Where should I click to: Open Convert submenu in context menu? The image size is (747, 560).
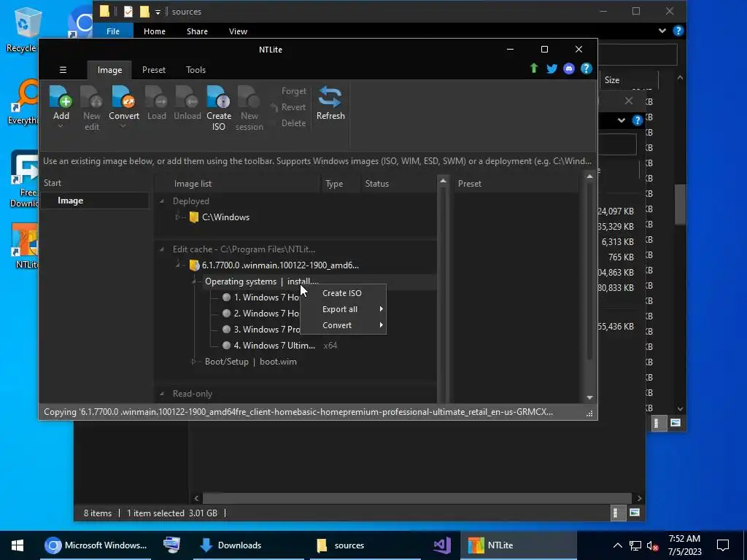coord(343,325)
